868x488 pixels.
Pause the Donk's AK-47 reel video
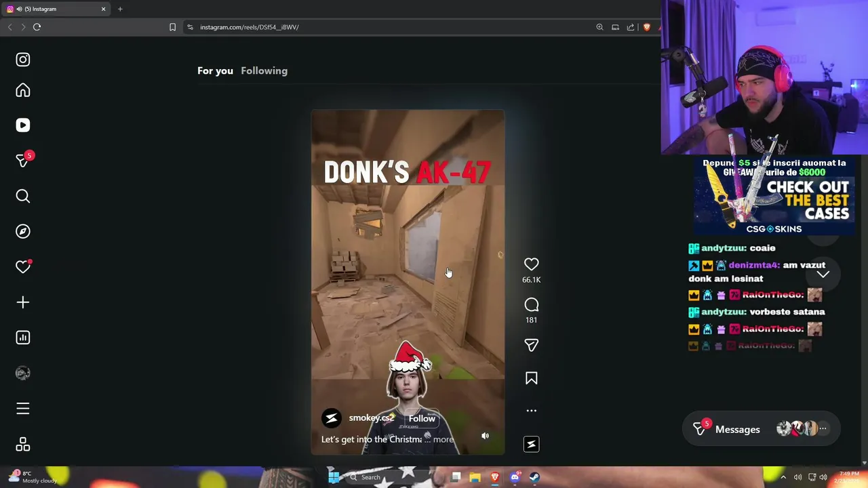[408, 282]
